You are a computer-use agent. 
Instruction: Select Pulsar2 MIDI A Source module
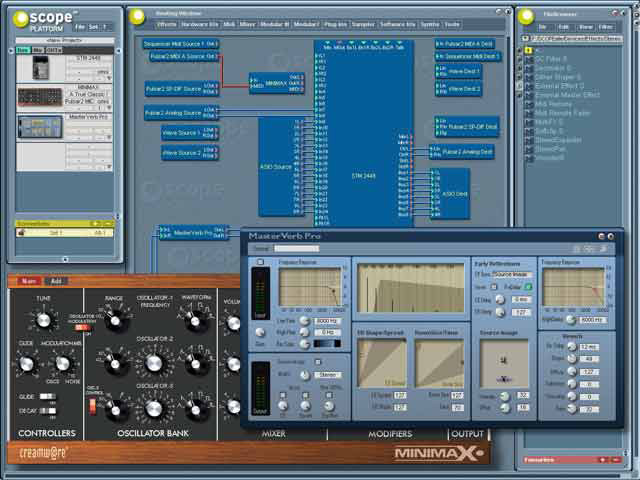(184, 56)
